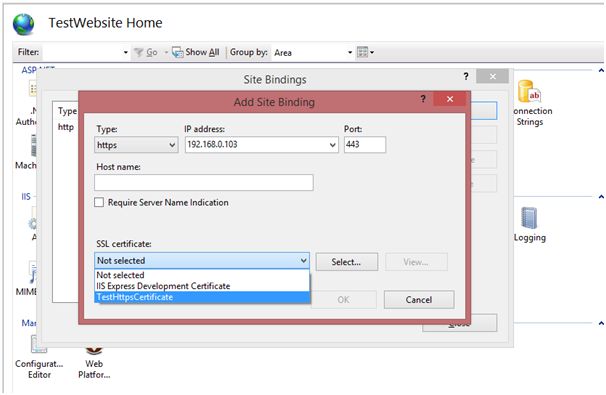
Task: Close the Site Bindings window
Action: click(492, 77)
